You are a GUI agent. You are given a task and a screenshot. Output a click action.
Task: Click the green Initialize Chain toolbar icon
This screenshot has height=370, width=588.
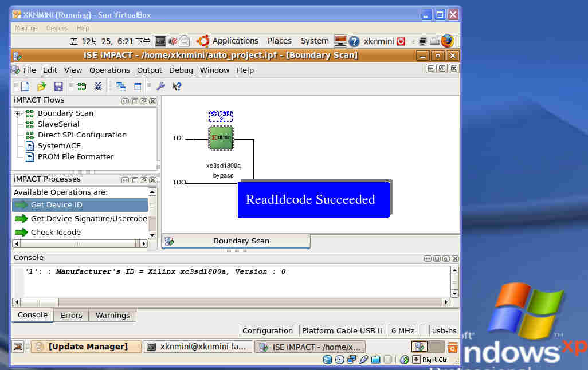[81, 86]
